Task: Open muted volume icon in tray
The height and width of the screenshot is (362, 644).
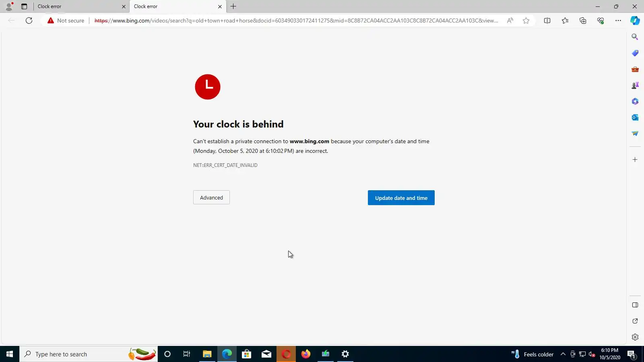Action: (592, 354)
